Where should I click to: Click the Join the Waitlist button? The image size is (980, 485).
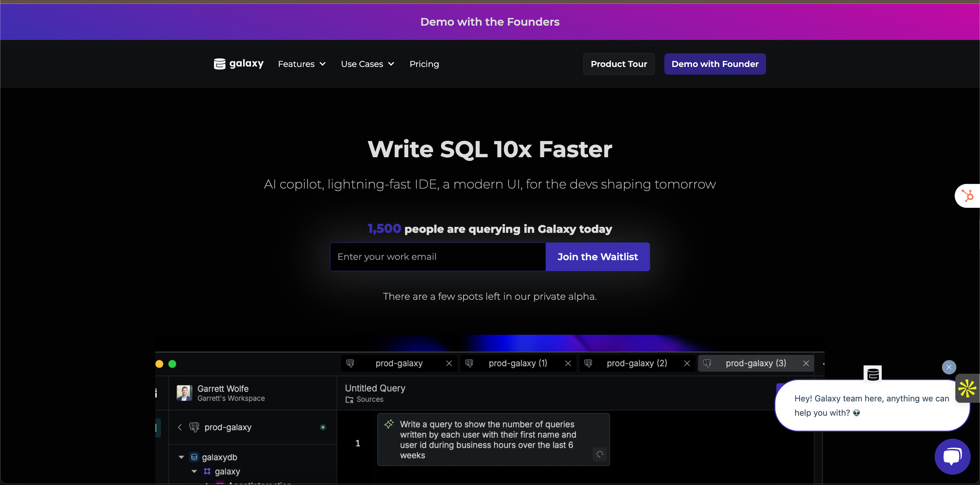point(597,257)
